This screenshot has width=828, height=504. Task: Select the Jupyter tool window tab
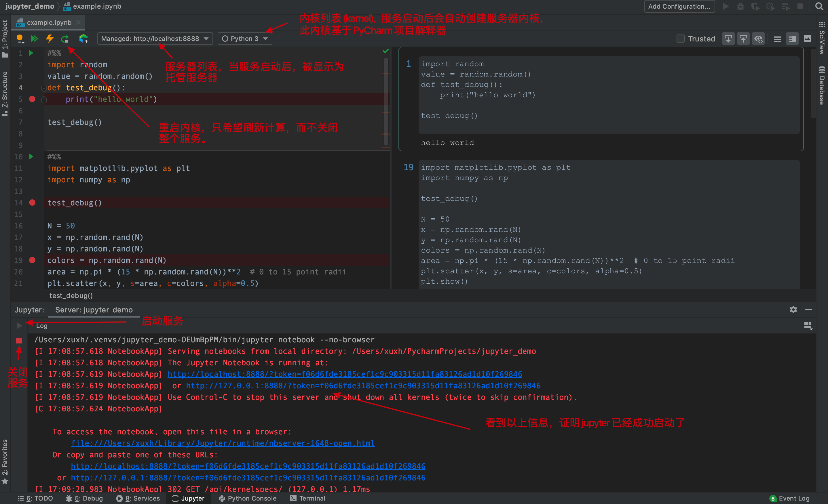[188, 498]
